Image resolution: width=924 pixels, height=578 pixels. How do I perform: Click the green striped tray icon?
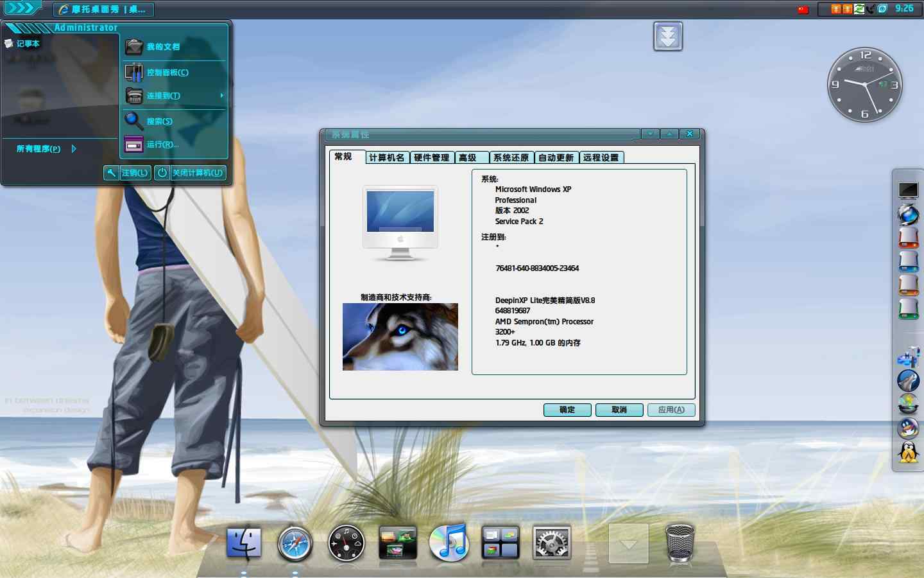(859, 8)
